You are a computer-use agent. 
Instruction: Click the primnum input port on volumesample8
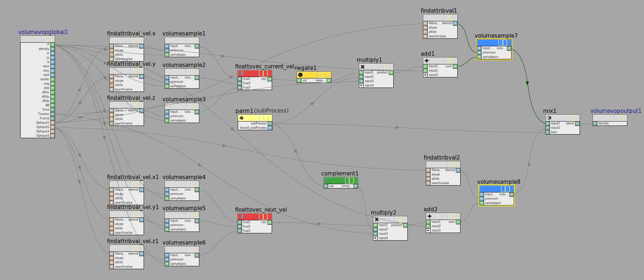[x=482, y=199]
